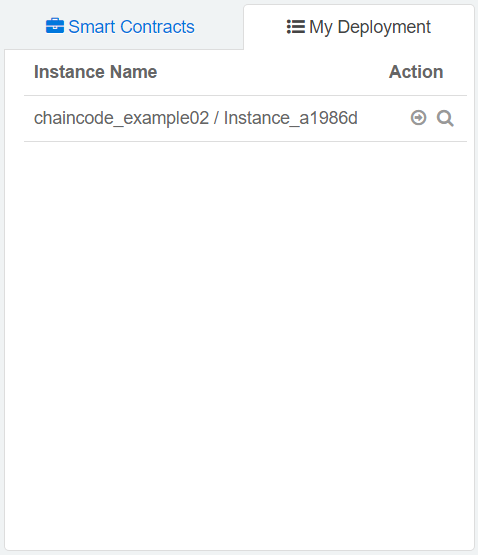The width and height of the screenshot is (478, 555).
Task: Use the magnifying glass action in the Action column
Action: (445, 118)
